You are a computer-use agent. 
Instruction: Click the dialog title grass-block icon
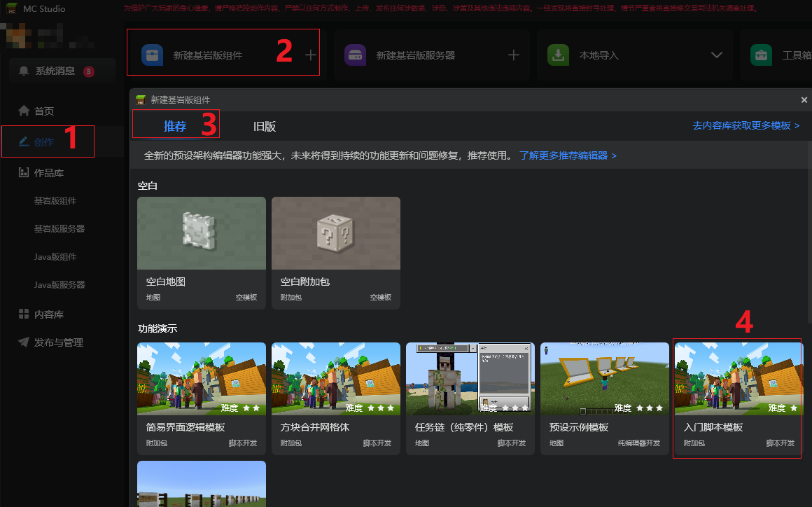click(x=140, y=100)
